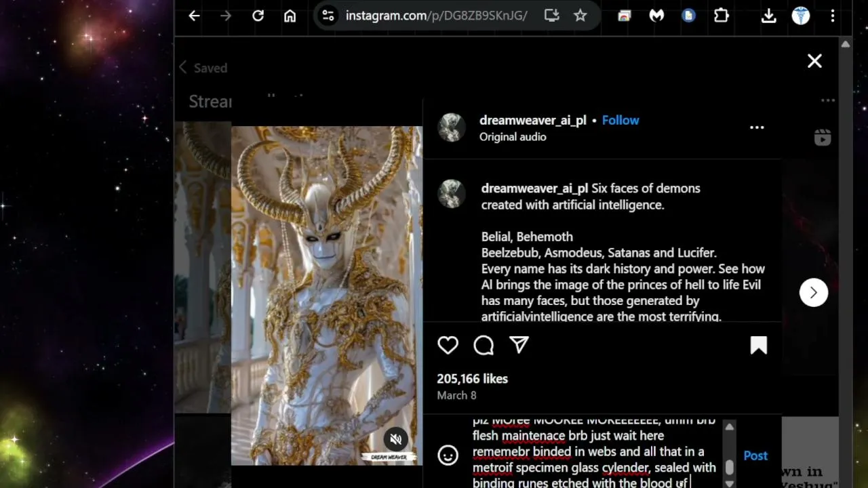
Task: Open the reels icon behind the overlay
Action: (823, 138)
